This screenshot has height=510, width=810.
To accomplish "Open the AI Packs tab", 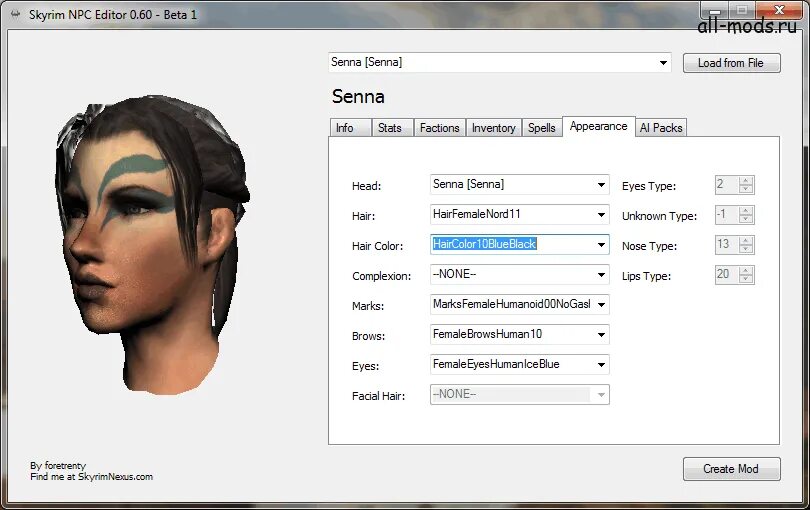I will pos(661,128).
